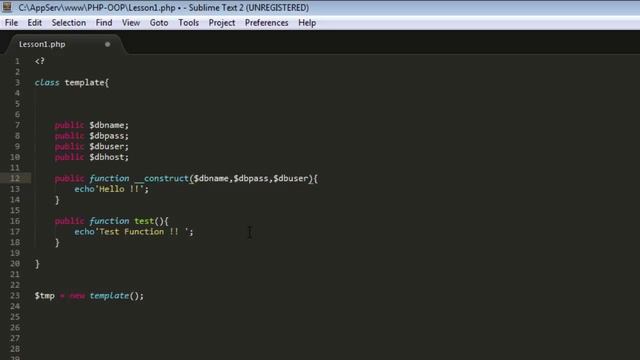Click the '$dbpass;' property declaration
The height and width of the screenshot is (360, 640).
[109, 136]
